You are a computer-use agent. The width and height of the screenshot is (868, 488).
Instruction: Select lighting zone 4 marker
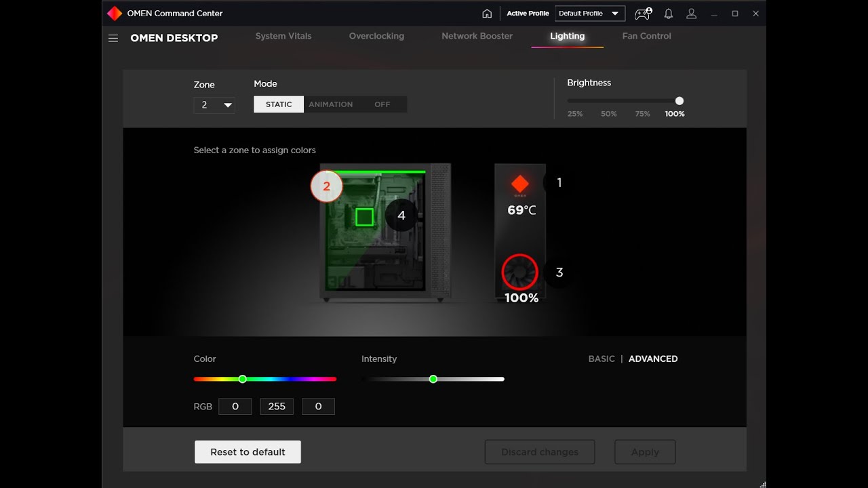(x=401, y=216)
